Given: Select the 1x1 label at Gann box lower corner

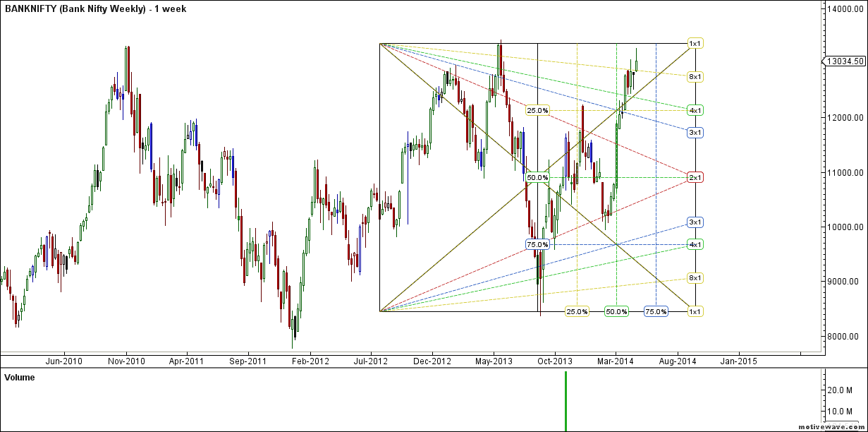Looking at the screenshot, I should point(695,311).
